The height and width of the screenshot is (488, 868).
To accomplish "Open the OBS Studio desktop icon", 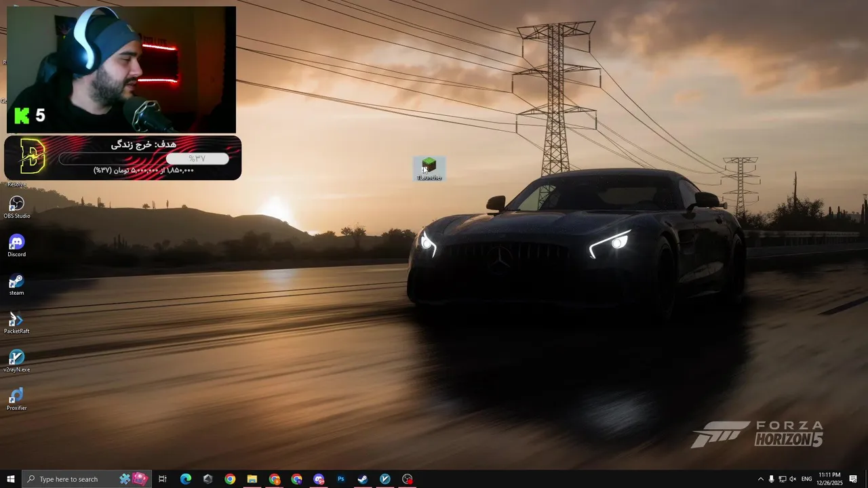I will (x=17, y=207).
